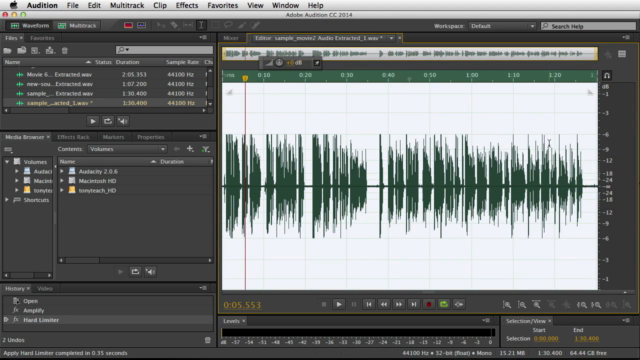Switch to Markers tab
Viewport: 640px width, 360px height.
[113, 137]
